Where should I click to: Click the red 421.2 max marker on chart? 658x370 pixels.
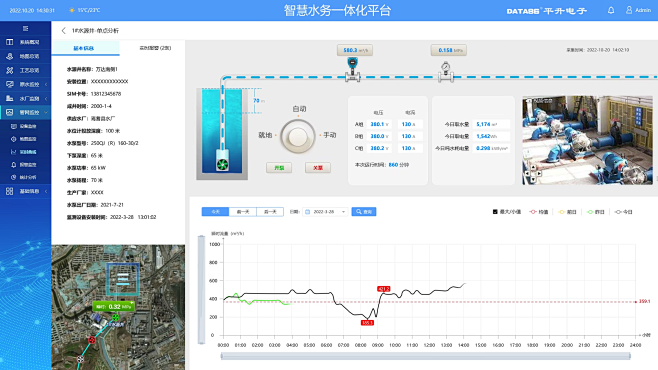coord(384,289)
